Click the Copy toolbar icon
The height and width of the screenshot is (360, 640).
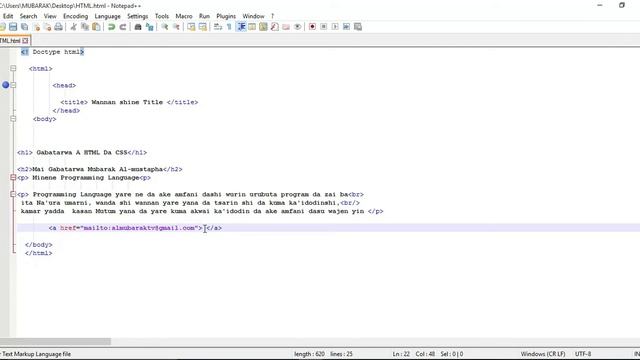(x=85, y=27)
